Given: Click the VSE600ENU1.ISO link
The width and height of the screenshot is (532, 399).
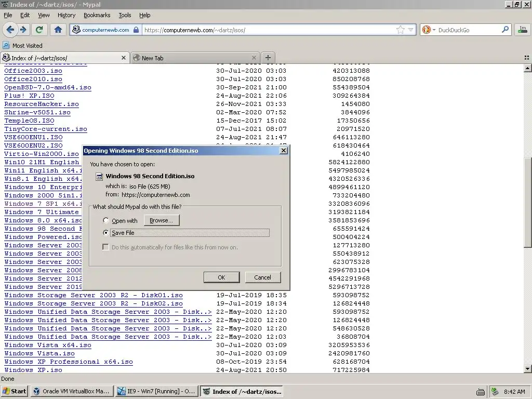Looking at the screenshot, I should 33,137.
